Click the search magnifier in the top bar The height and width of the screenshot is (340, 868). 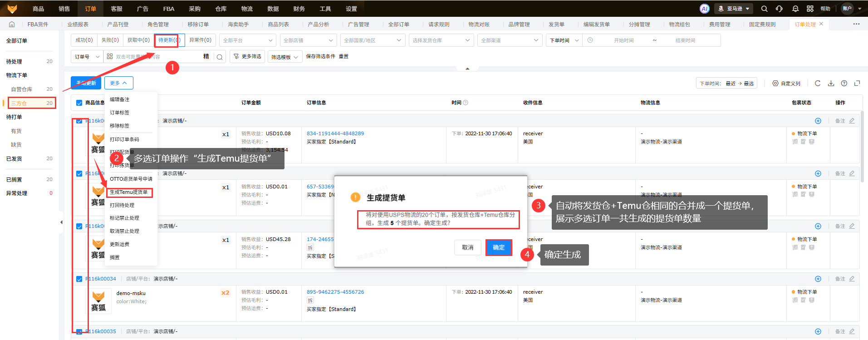coord(765,9)
